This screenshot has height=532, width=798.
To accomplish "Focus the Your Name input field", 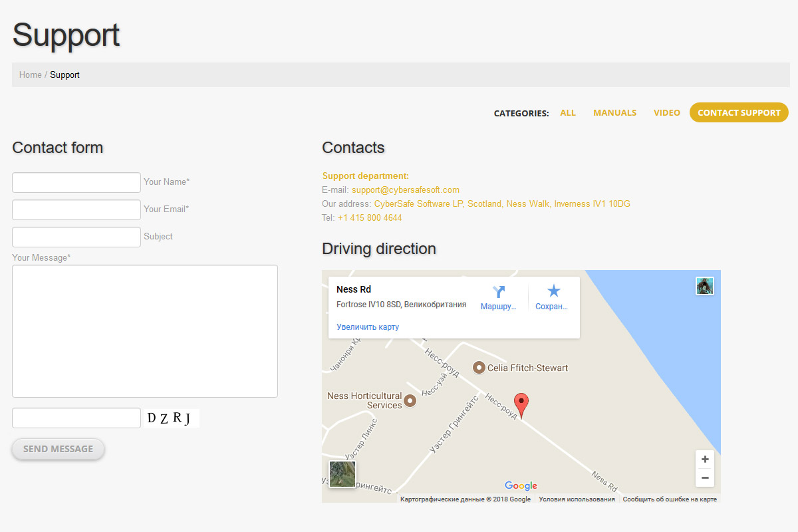I will 76,182.
